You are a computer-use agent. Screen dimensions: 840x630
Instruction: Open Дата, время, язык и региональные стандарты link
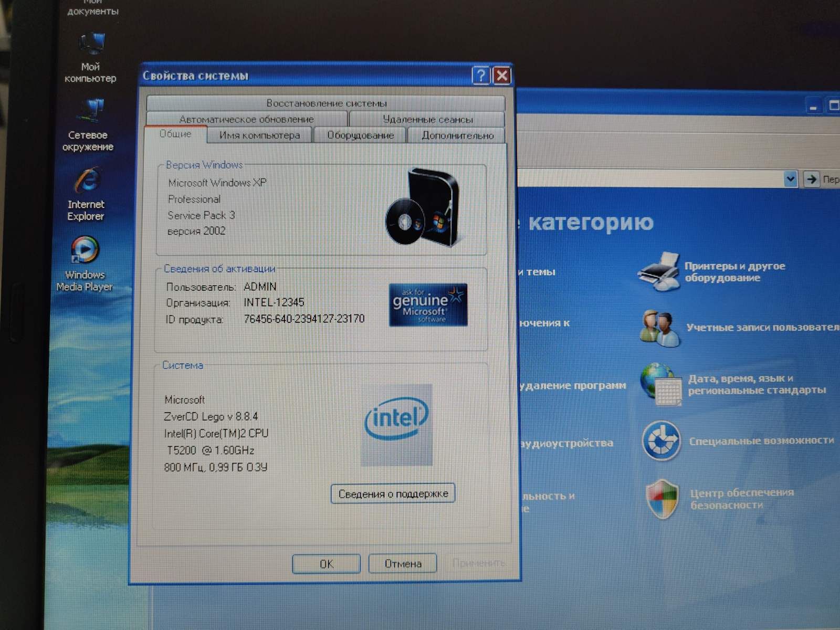pyautogui.click(x=757, y=384)
